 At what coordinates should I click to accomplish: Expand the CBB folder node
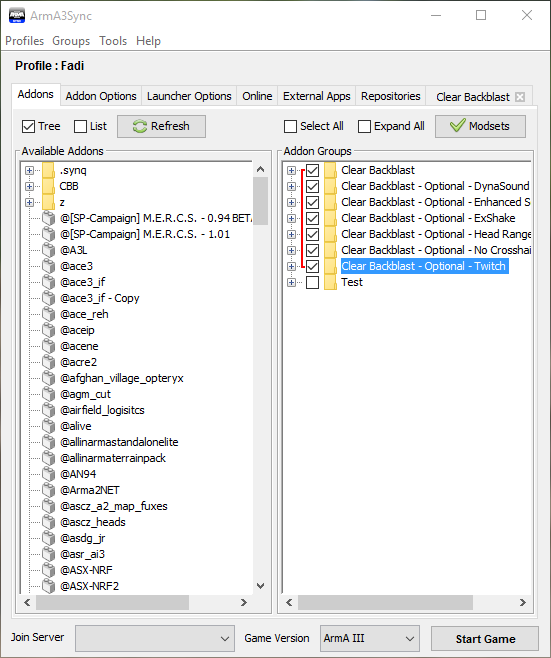[x=29, y=186]
